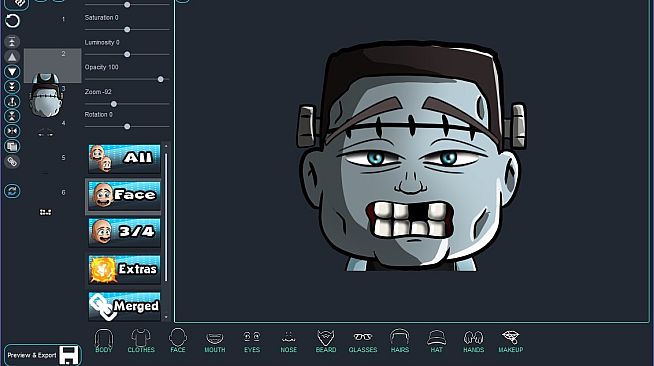Move the layer down one step
This screenshot has width=654, height=366.
pyautogui.click(x=12, y=72)
